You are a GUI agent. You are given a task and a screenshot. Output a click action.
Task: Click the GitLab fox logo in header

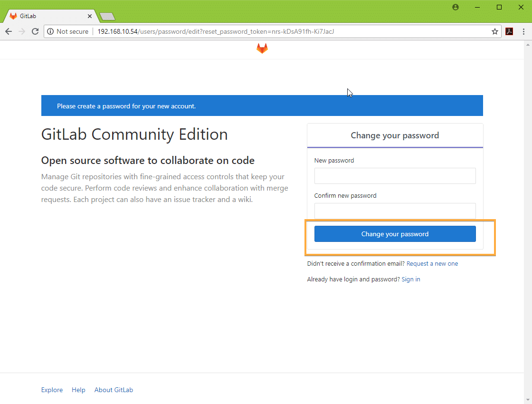(262, 48)
